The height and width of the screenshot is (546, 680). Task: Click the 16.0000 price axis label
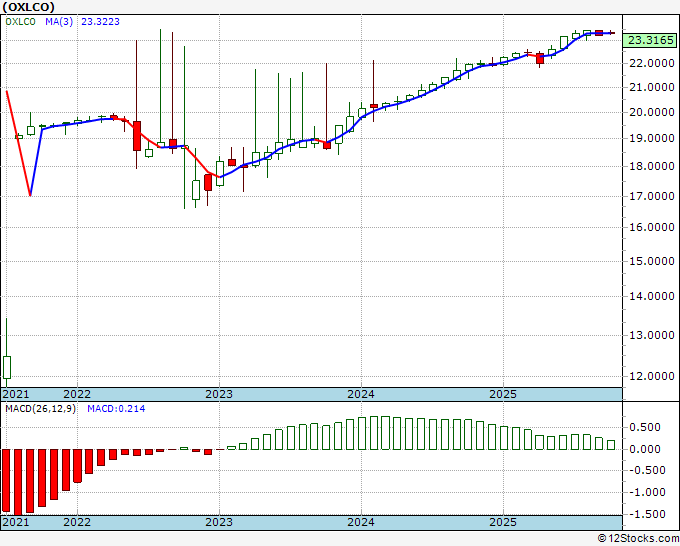pos(652,227)
